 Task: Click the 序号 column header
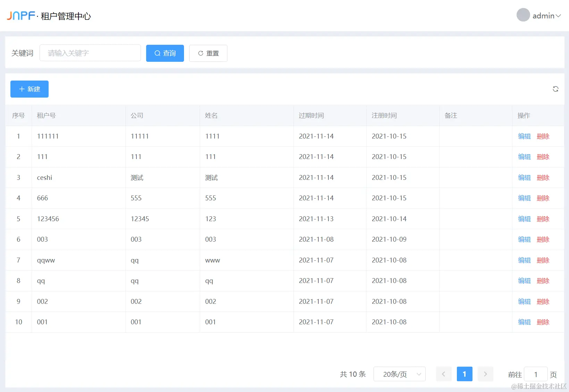click(x=18, y=115)
